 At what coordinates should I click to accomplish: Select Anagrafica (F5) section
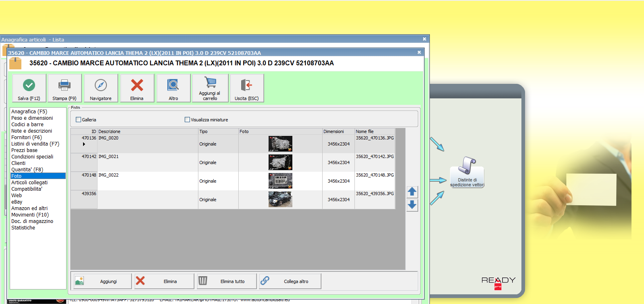click(x=29, y=112)
